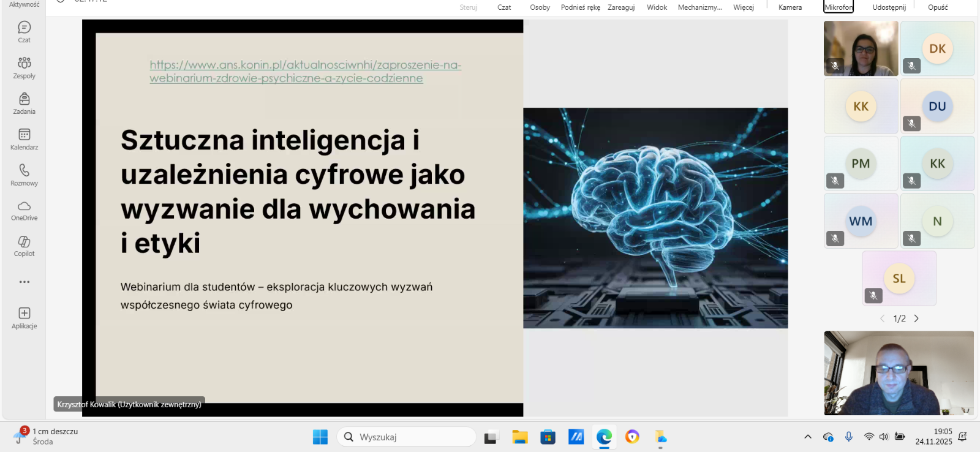Open Rozmowy calls section
The height and width of the screenshot is (452, 980).
pyautogui.click(x=24, y=174)
